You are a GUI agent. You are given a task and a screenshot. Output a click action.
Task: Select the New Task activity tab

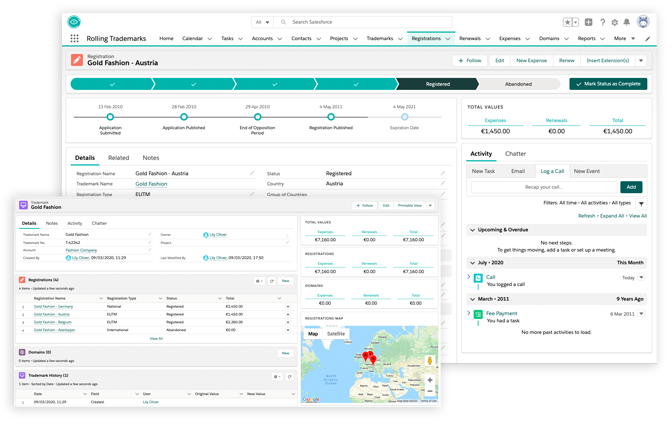pyautogui.click(x=483, y=171)
